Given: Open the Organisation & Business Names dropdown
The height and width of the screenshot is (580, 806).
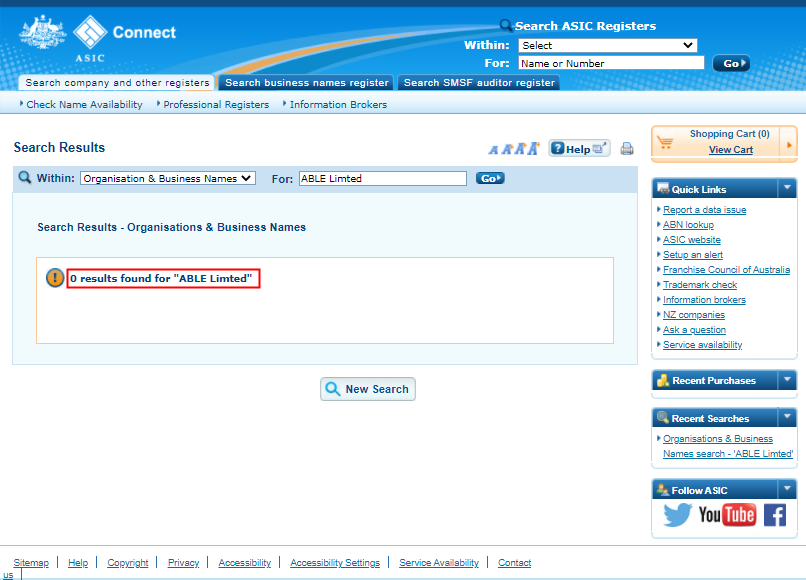Looking at the screenshot, I should tap(168, 178).
